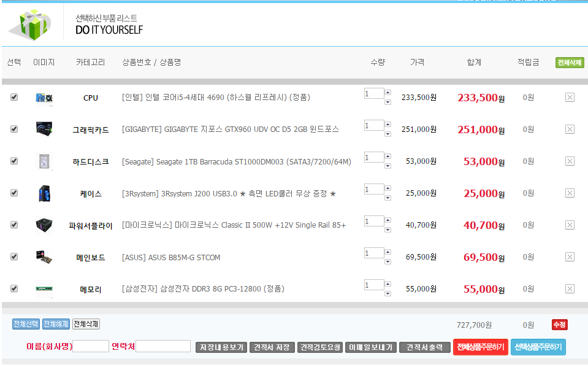Image resolution: width=588 pixels, height=367 pixels.
Task: Remove the 메인보드 row with its X icon
Action: click(570, 257)
